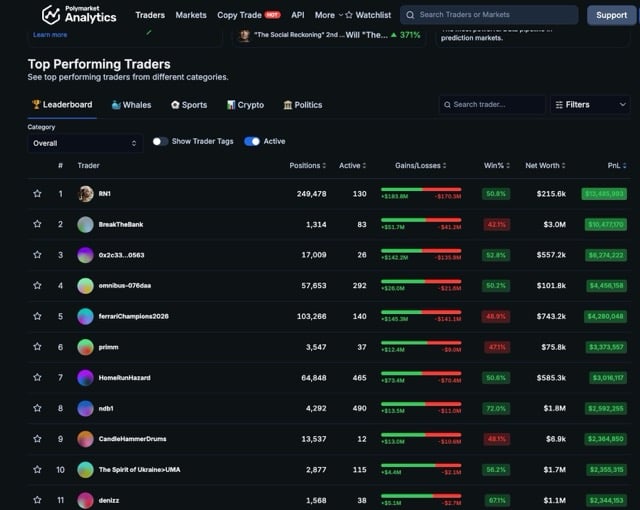Star trader 0x2c33...0563
This screenshot has width=640, height=510.
coord(37,255)
